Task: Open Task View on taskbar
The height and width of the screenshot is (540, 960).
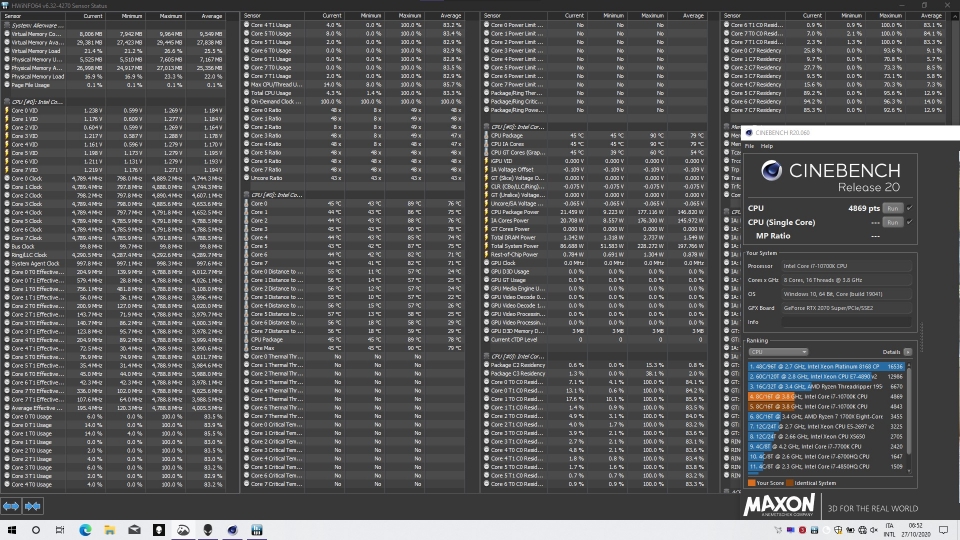Action: pyautogui.click(x=60, y=530)
